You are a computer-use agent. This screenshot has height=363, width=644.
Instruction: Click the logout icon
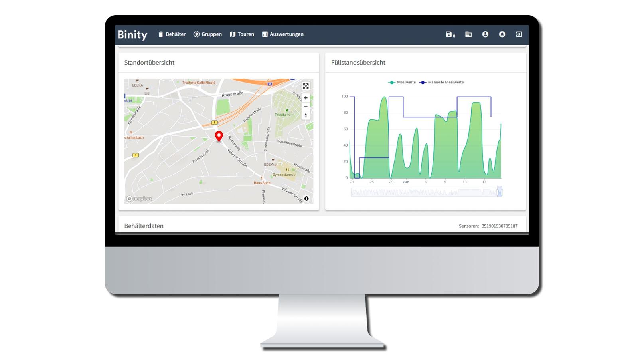[x=519, y=34]
